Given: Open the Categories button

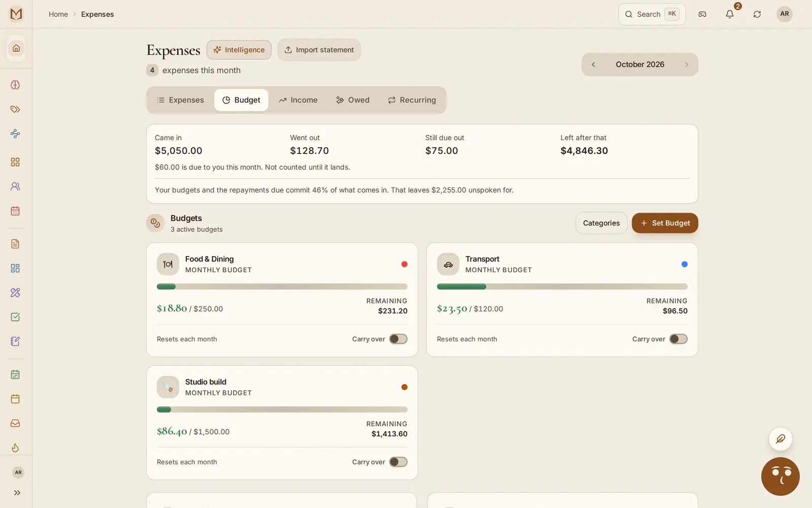Looking at the screenshot, I should (x=601, y=223).
